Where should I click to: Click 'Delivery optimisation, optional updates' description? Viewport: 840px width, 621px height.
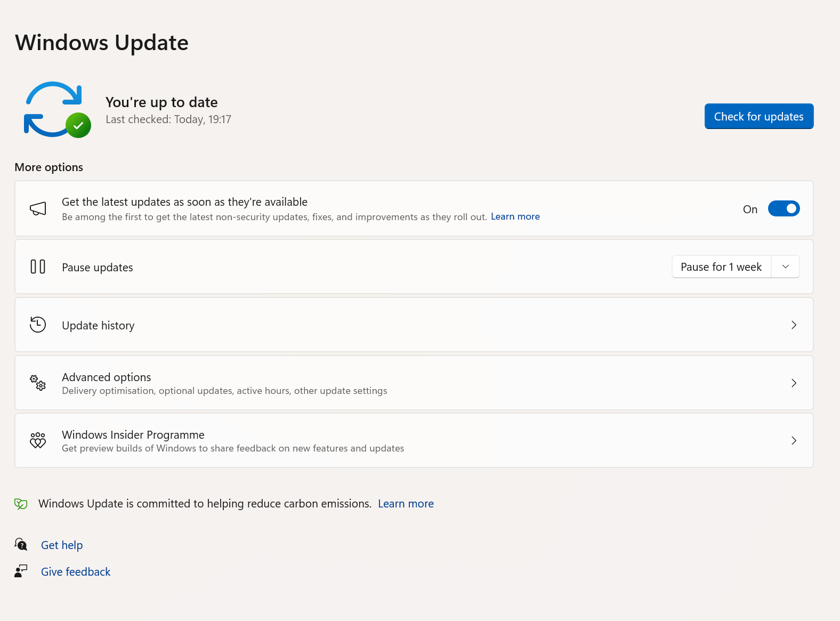224,391
